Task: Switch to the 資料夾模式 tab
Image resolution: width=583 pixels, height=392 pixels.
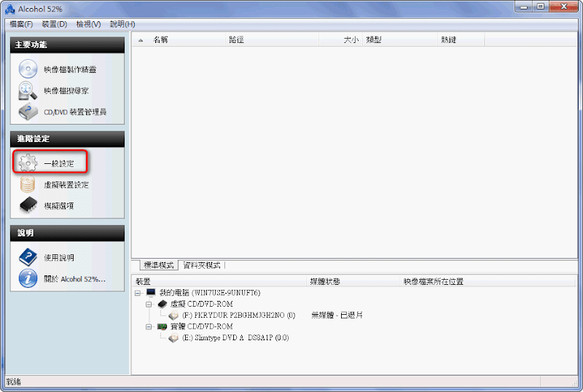Action: click(x=202, y=265)
